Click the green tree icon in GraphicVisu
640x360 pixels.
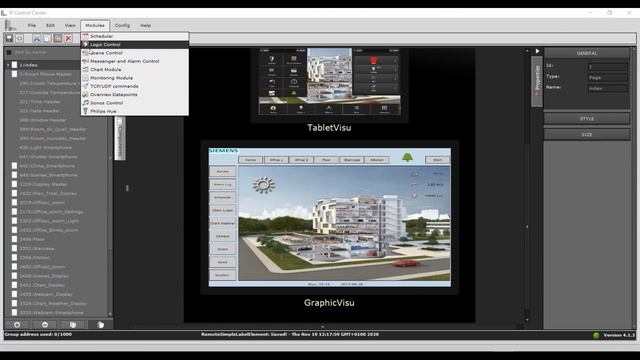[407, 157]
